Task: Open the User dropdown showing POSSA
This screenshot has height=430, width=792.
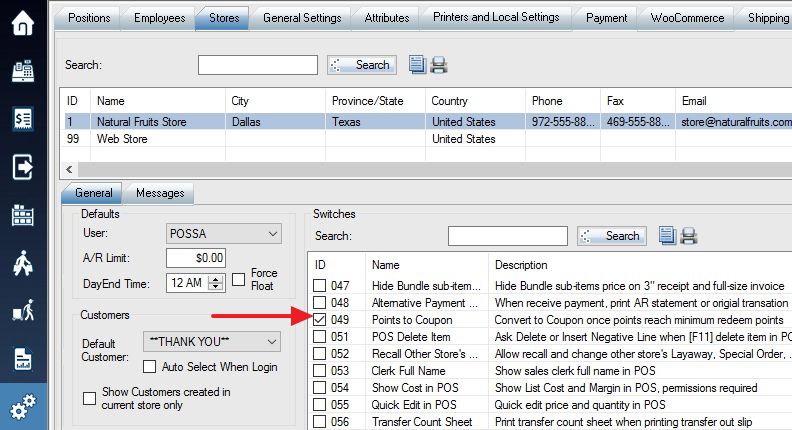Action: coord(223,233)
